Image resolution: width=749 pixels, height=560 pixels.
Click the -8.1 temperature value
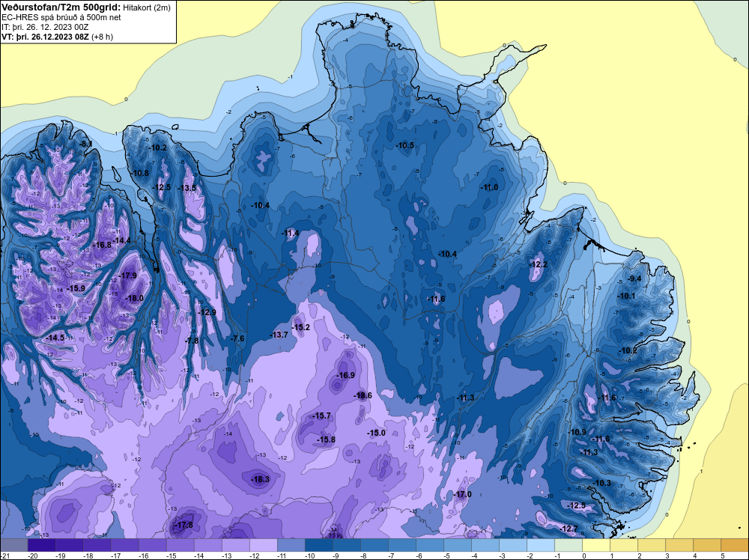tap(86, 144)
